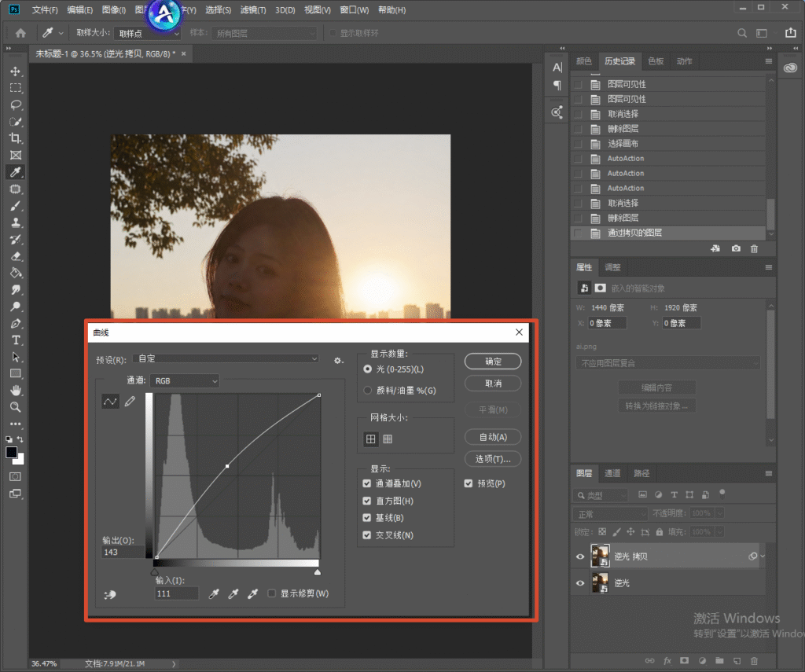Select the Lasso tool
Image resolution: width=805 pixels, height=672 pixels.
[16, 105]
